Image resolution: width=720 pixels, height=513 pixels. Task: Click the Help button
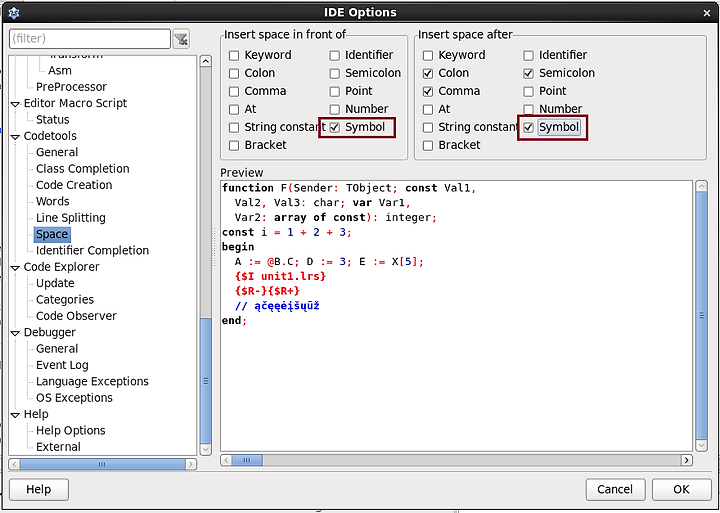pyautogui.click(x=39, y=490)
